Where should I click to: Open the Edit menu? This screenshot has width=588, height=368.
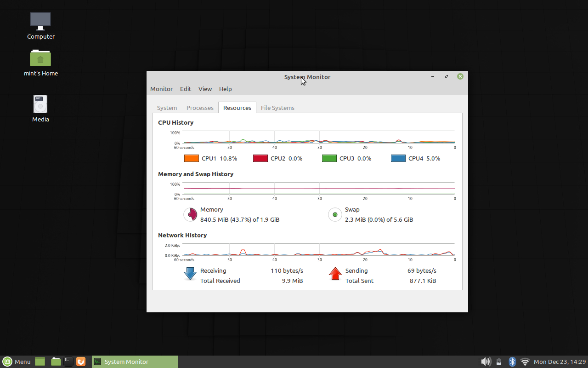click(x=186, y=89)
